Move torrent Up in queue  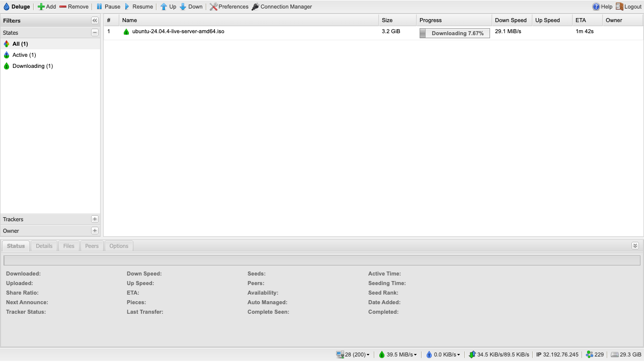click(168, 7)
